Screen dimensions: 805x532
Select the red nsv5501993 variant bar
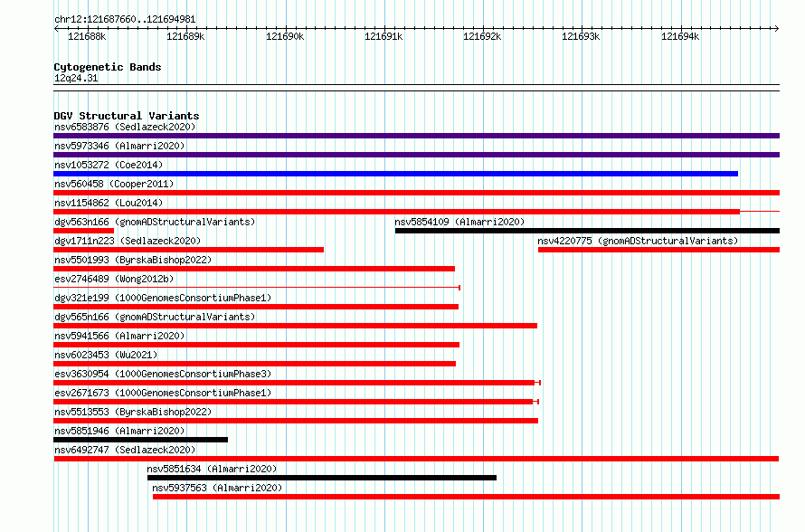point(254,269)
